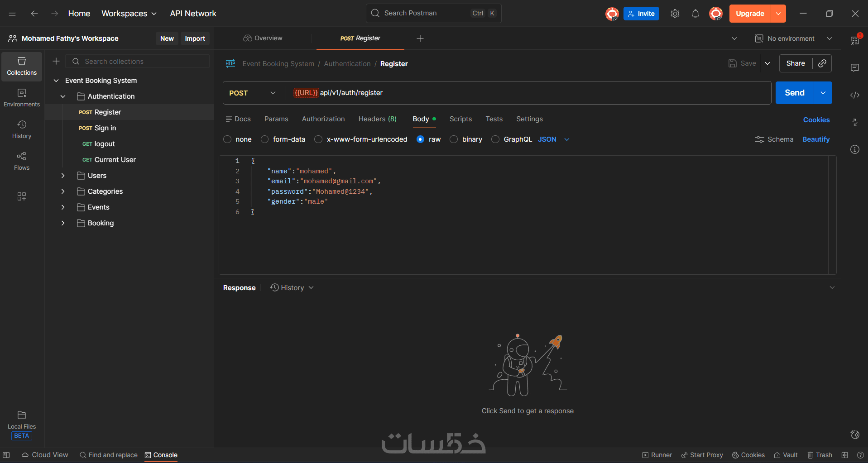868x463 pixels.
Task: Open the JSON format dropdown
Action: click(x=554, y=139)
